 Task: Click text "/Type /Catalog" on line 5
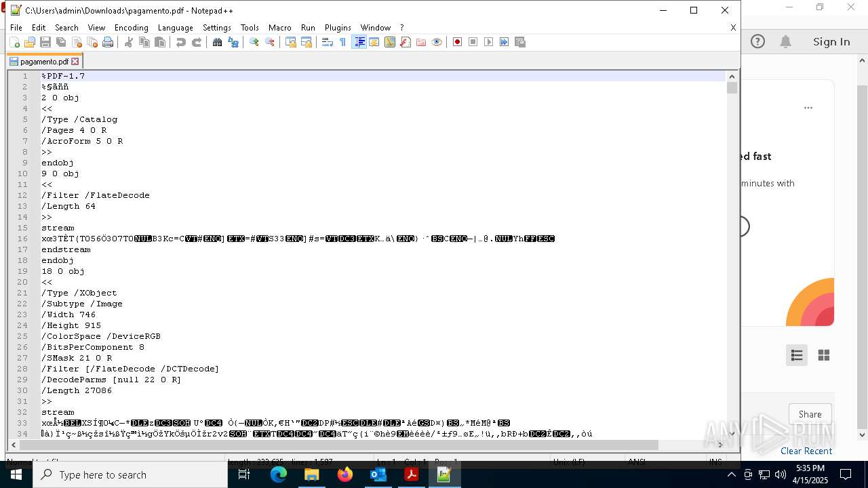tap(79, 119)
